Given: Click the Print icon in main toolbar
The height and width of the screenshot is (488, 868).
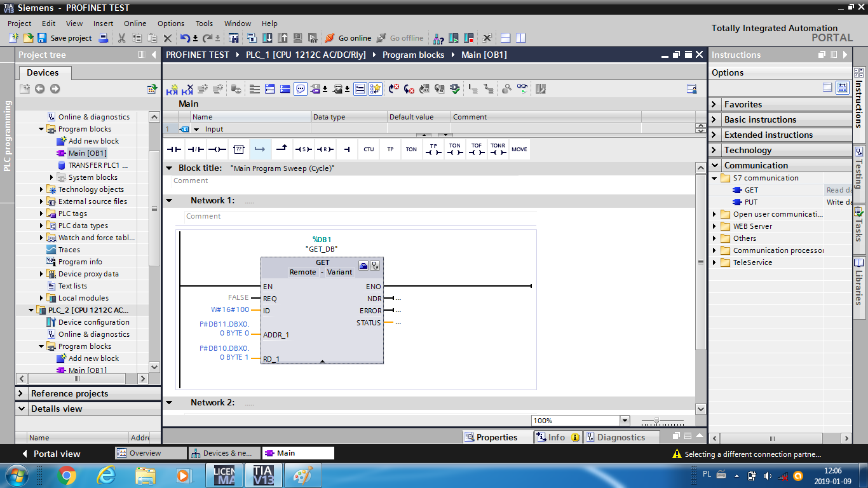Looking at the screenshot, I should pyautogui.click(x=104, y=38).
